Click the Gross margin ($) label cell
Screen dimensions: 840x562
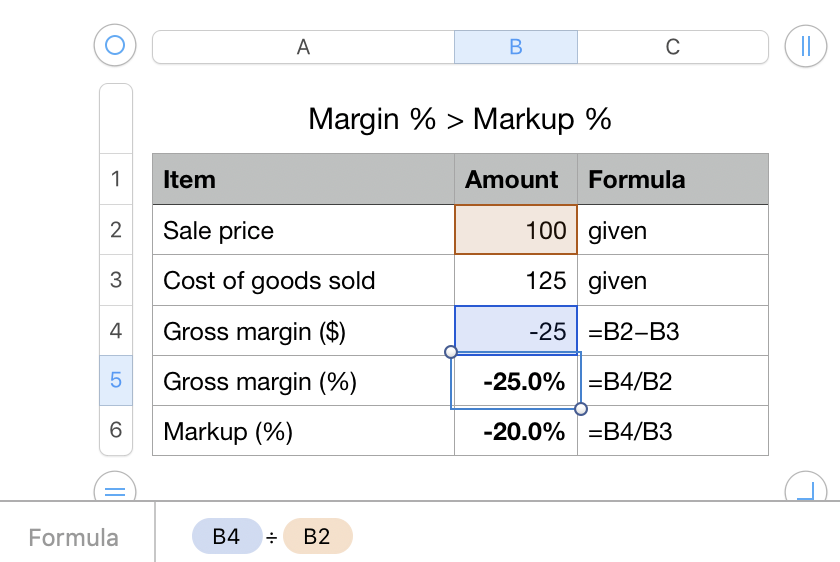[x=303, y=331]
